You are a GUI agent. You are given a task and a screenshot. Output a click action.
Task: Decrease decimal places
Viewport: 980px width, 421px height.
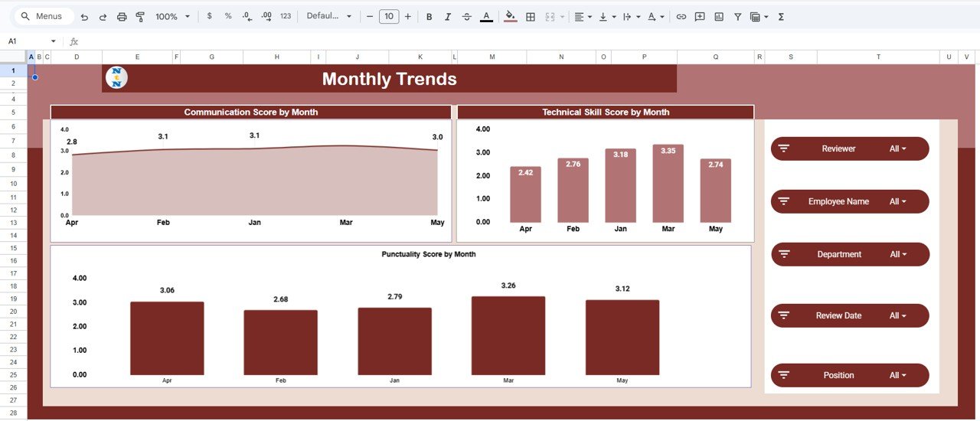[247, 16]
